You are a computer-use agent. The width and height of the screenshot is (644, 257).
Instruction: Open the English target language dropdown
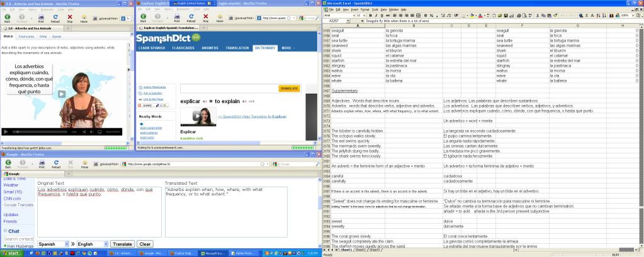[x=91, y=244]
